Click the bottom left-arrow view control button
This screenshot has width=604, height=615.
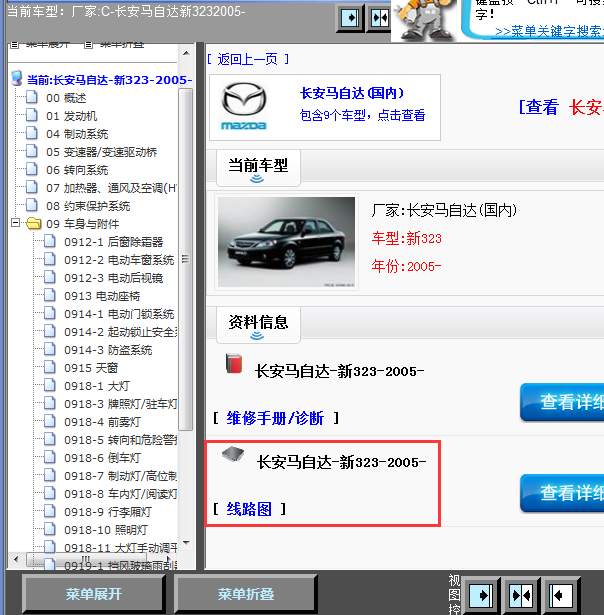560,596
